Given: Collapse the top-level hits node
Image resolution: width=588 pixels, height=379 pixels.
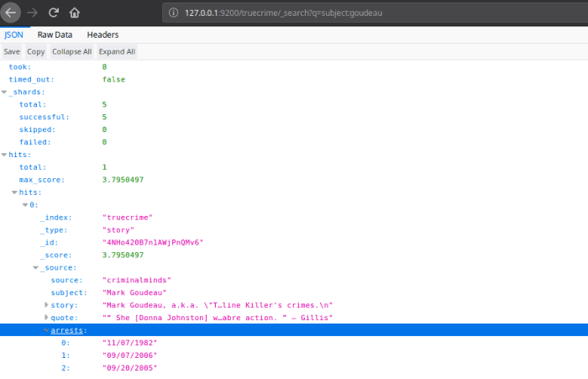Looking at the screenshot, I should tap(4, 155).
